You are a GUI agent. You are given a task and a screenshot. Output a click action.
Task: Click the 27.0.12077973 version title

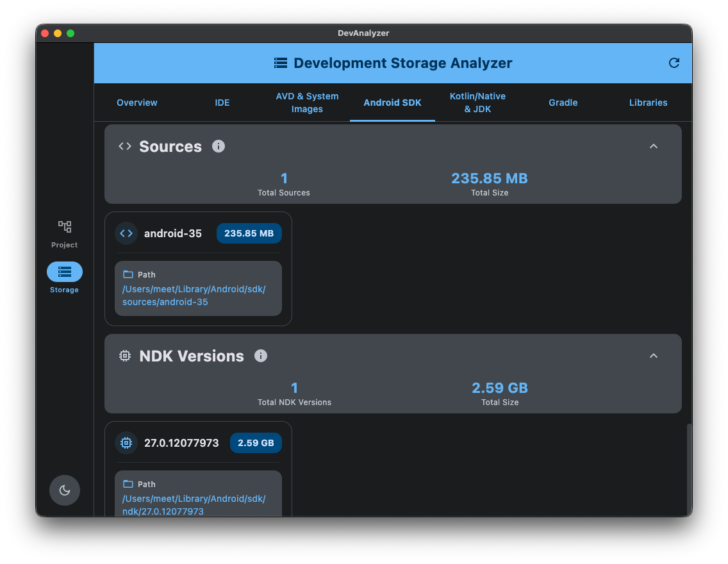pyautogui.click(x=181, y=443)
